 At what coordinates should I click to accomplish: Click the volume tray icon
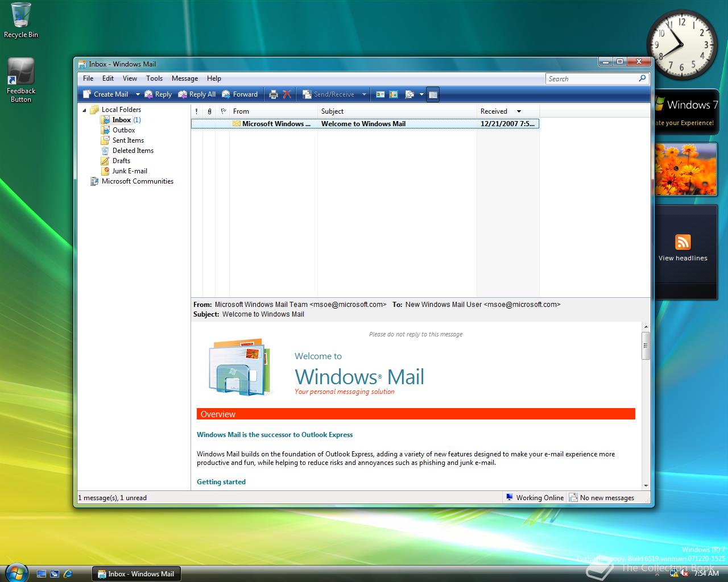[684, 573]
